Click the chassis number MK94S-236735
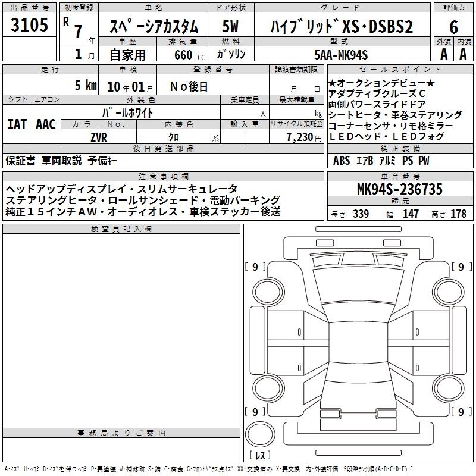 pyautogui.click(x=399, y=190)
